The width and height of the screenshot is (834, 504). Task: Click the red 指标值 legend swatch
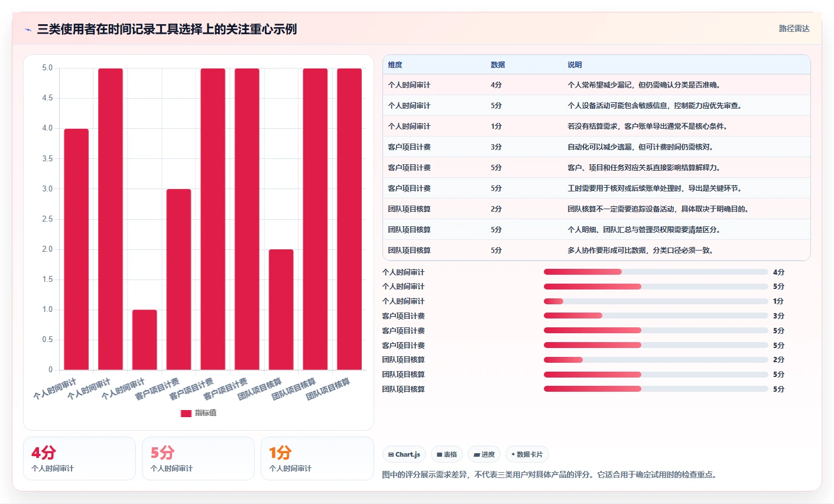(x=186, y=413)
